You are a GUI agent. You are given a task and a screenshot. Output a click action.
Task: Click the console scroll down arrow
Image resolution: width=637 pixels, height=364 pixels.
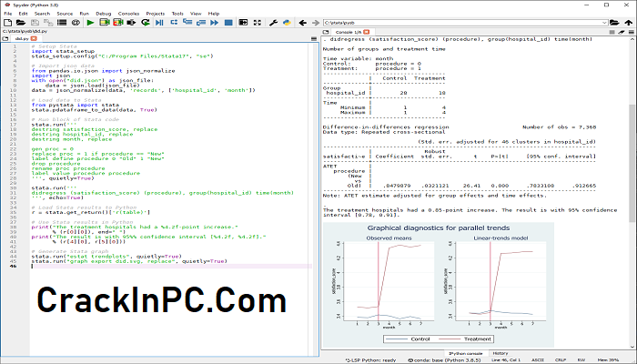[632, 347]
